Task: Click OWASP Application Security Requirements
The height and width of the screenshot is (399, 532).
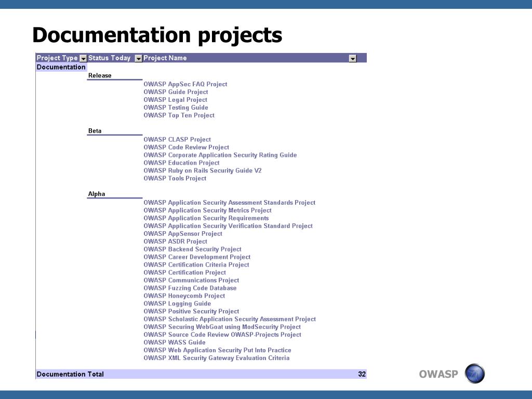Action: [x=206, y=218]
